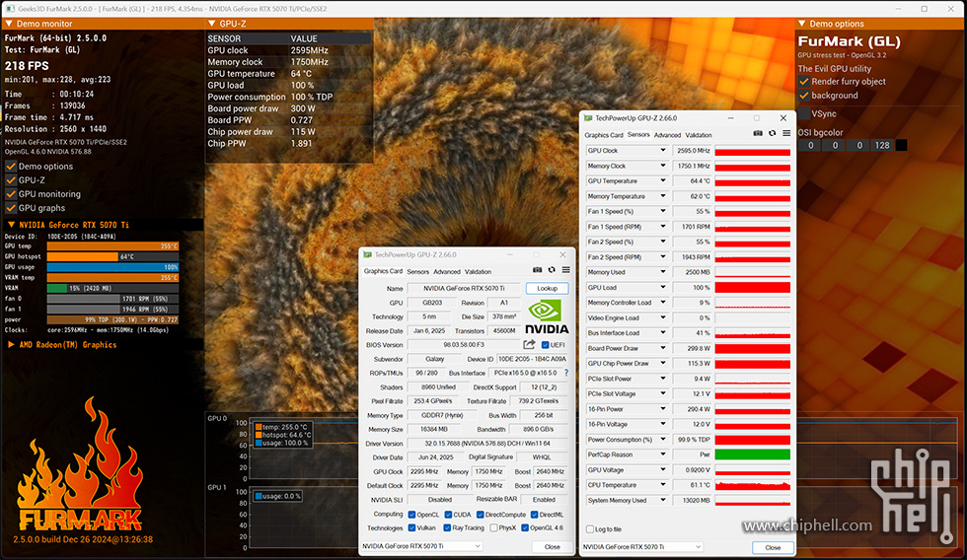The width and height of the screenshot is (967, 560).
Task: Click the GPU Load red sensor graph
Action: tap(752, 287)
